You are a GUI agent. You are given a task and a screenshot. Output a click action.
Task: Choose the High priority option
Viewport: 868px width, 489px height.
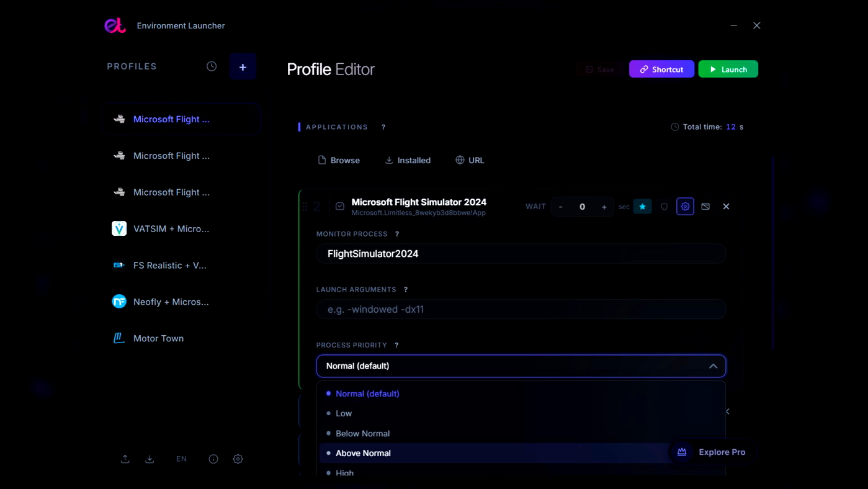click(521, 472)
